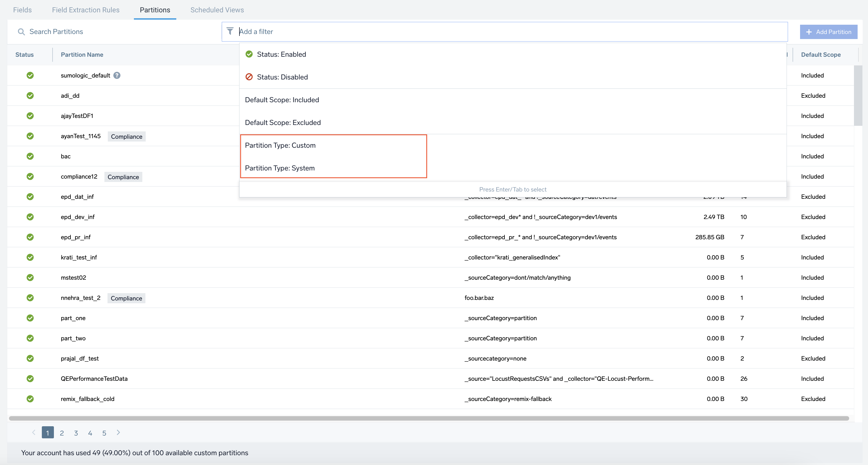Select the filter icon to add filter
The image size is (868, 465).
click(230, 31)
